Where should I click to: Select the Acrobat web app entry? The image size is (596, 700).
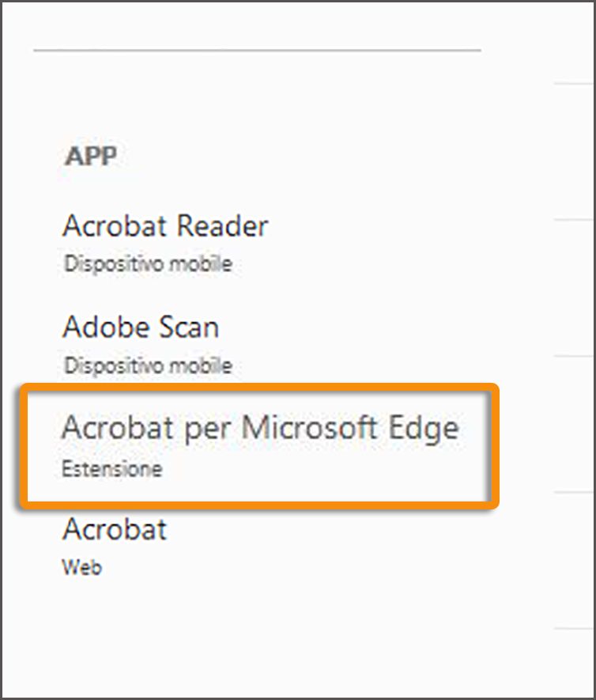pos(115,530)
